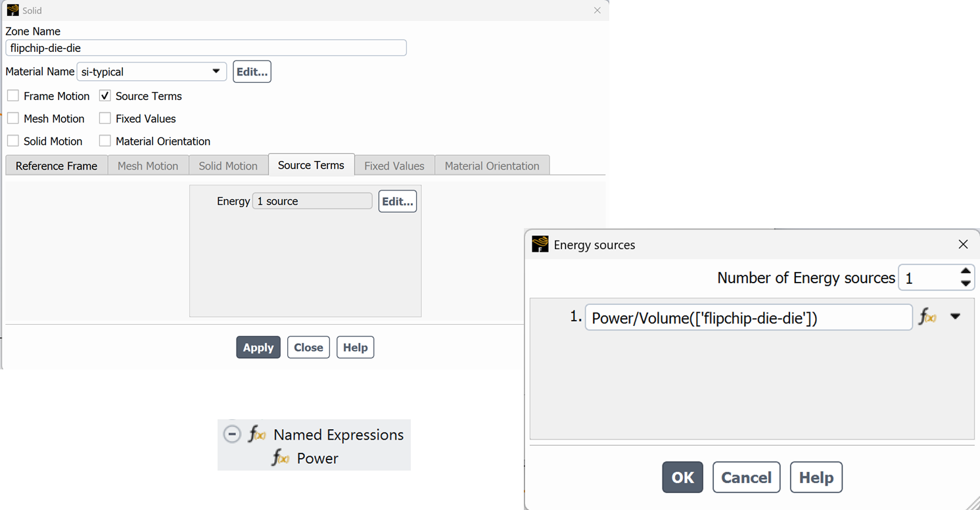The image size is (980, 510).
Task: Click the Zone Name input field
Action: pos(206,48)
